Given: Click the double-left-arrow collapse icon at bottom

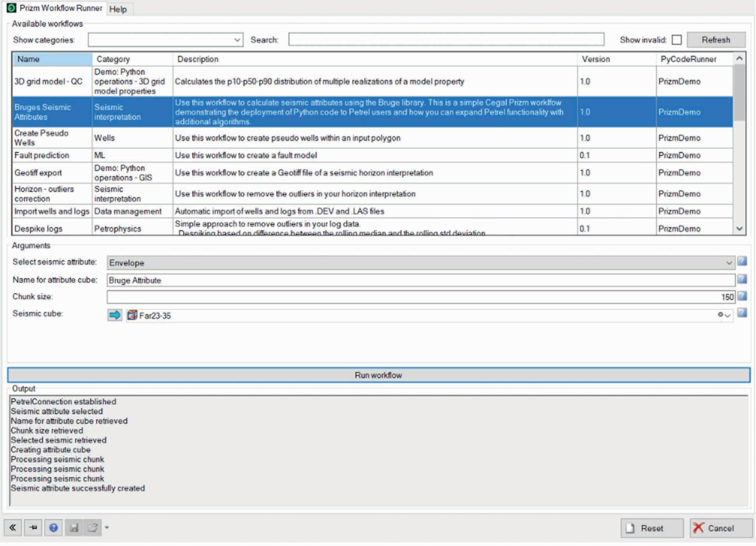Looking at the screenshot, I should (13, 528).
